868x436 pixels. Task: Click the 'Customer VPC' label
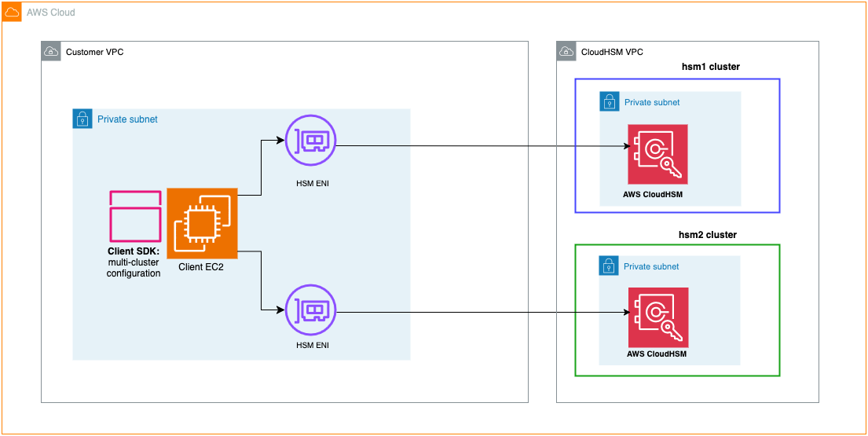point(95,53)
